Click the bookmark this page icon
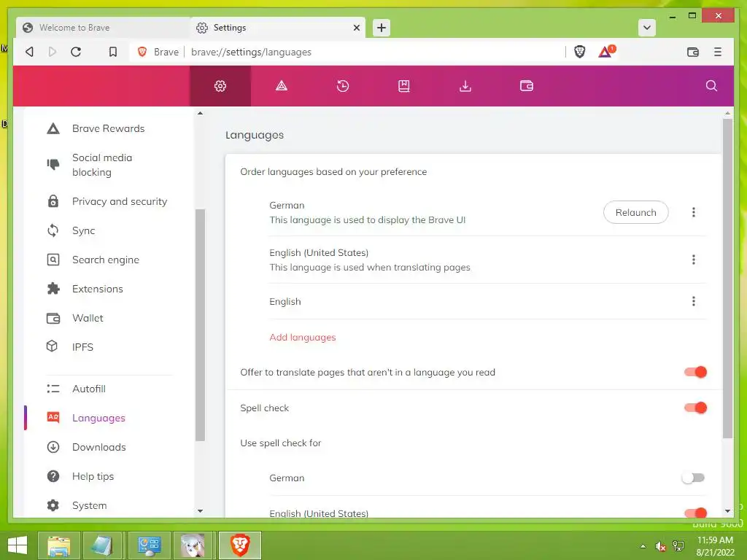747x560 pixels. [x=113, y=52]
